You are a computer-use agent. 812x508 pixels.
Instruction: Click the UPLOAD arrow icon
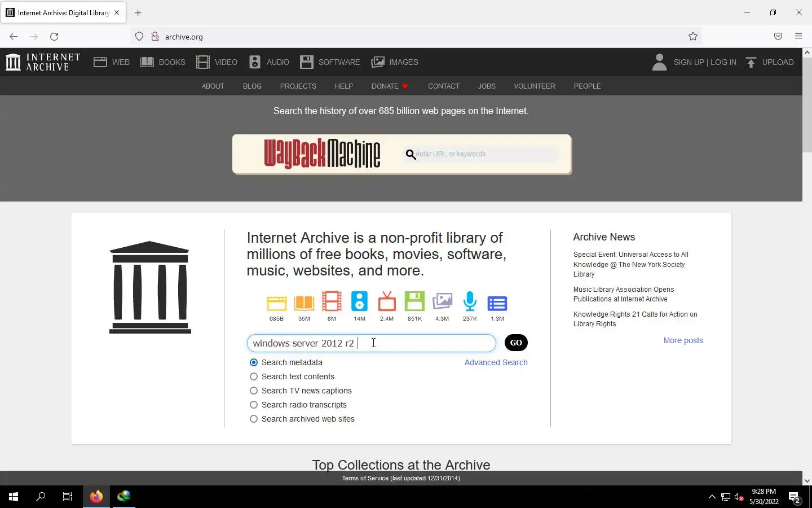(751, 62)
